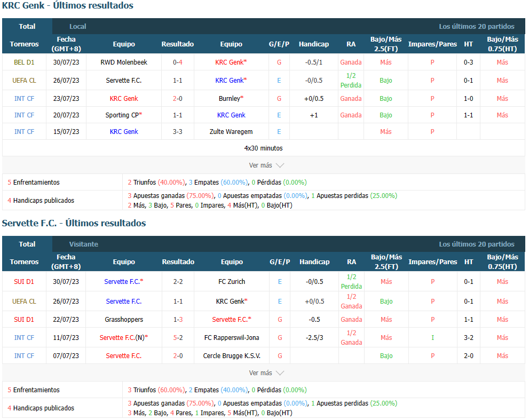The width and height of the screenshot is (529, 420).
Task: Click the BEL D1 tournament link
Action: click(24, 62)
